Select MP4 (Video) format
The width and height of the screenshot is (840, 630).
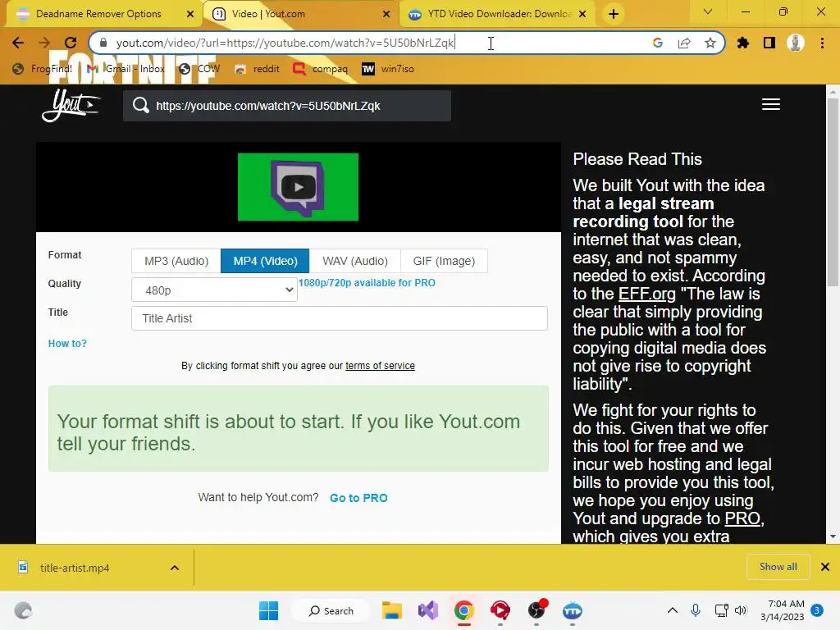point(265,261)
